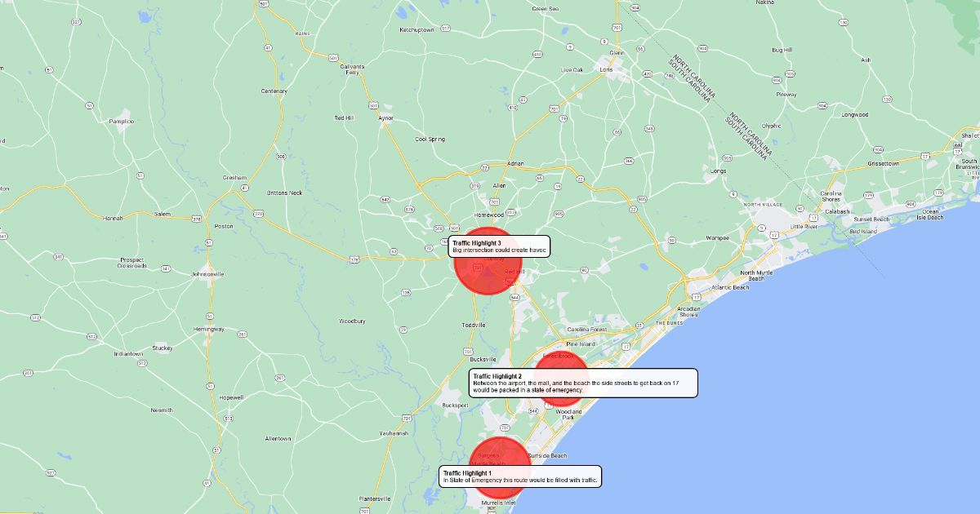Image resolution: width=980 pixels, height=514 pixels.
Task: Click the Stuckey label
Action: point(162,348)
